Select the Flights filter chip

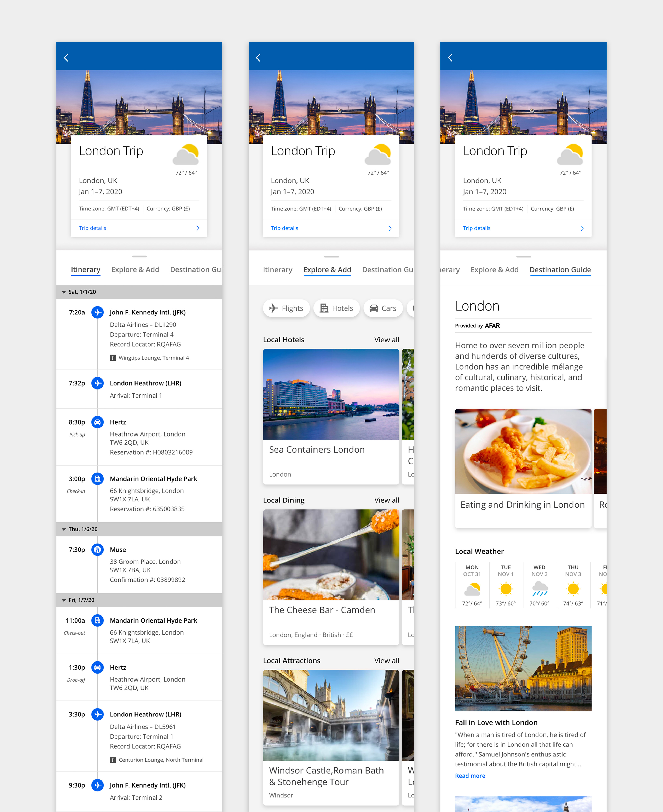click(x=286, y=308)
